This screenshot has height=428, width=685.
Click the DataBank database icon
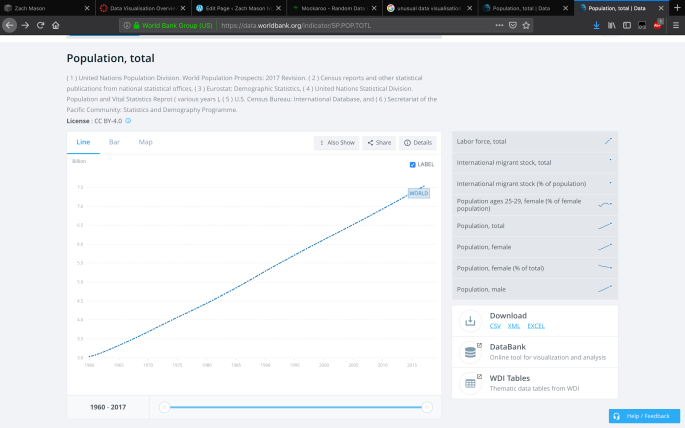(470, 352)
